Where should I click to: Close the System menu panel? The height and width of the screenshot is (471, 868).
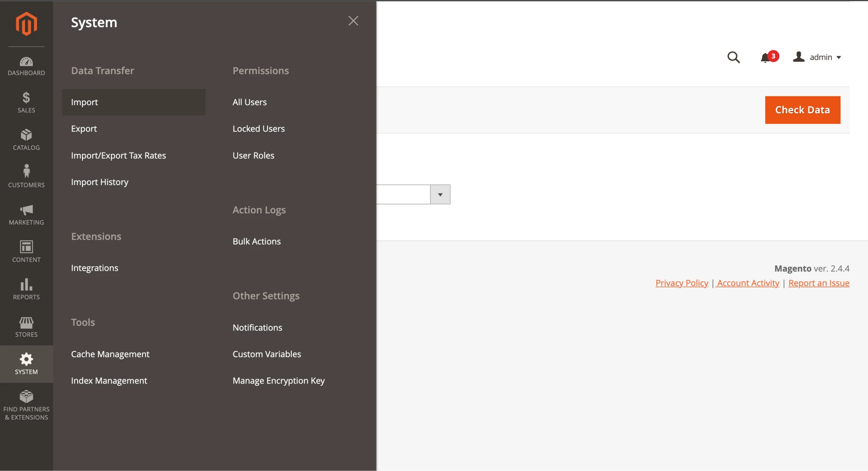point(353,21)
